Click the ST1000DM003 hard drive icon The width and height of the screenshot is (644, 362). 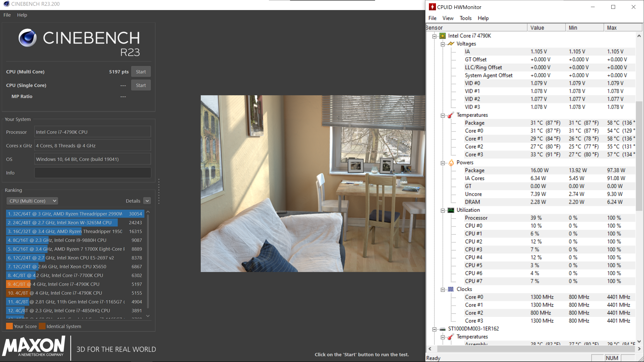pos(442,329)
